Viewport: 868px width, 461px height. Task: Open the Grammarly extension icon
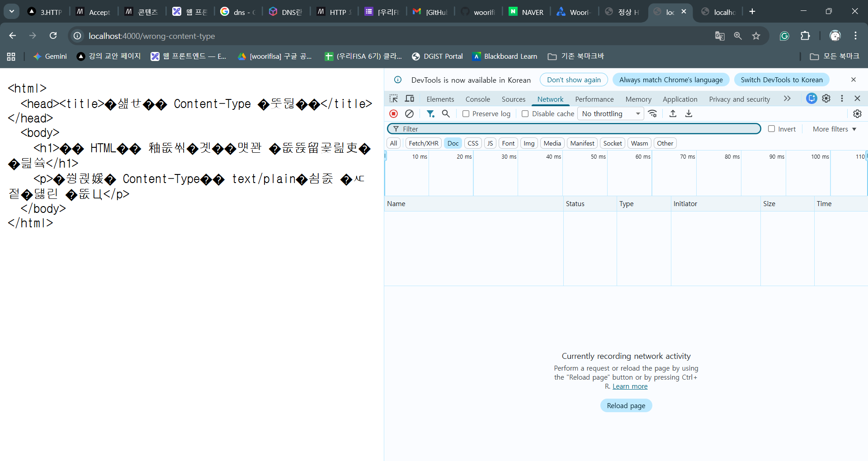(x=784, y=36)
